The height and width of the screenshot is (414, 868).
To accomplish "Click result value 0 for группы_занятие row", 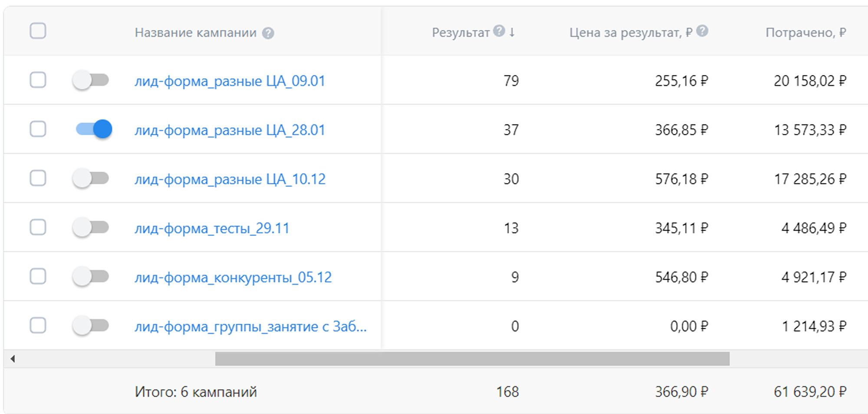I will (515, 326).
